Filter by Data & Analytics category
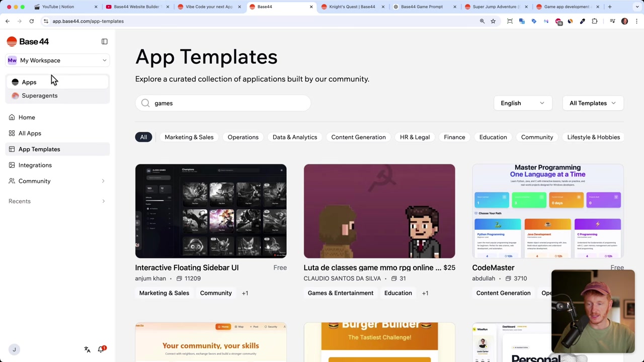 295,137
